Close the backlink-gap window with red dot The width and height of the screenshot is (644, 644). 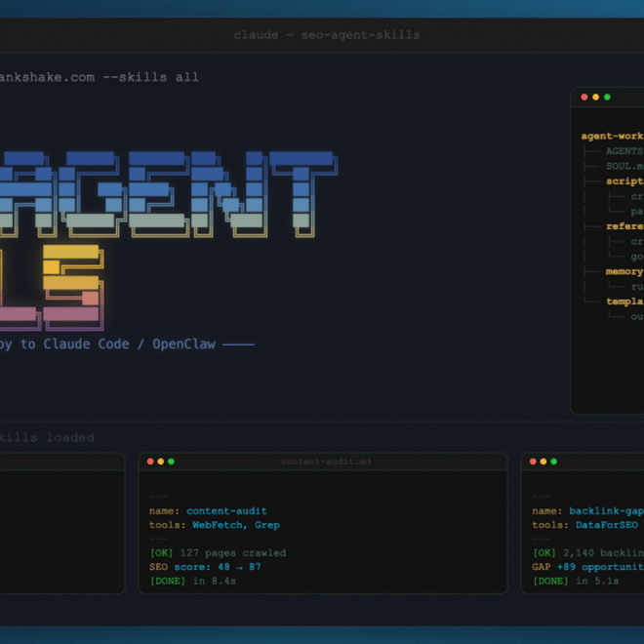coord(533,462)
